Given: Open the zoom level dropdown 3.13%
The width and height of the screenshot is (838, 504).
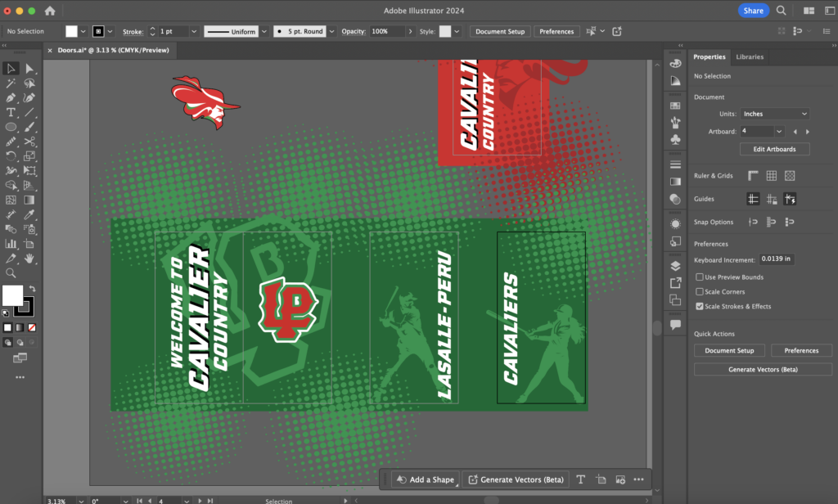Looking at the screenshot, I should 81,501.
